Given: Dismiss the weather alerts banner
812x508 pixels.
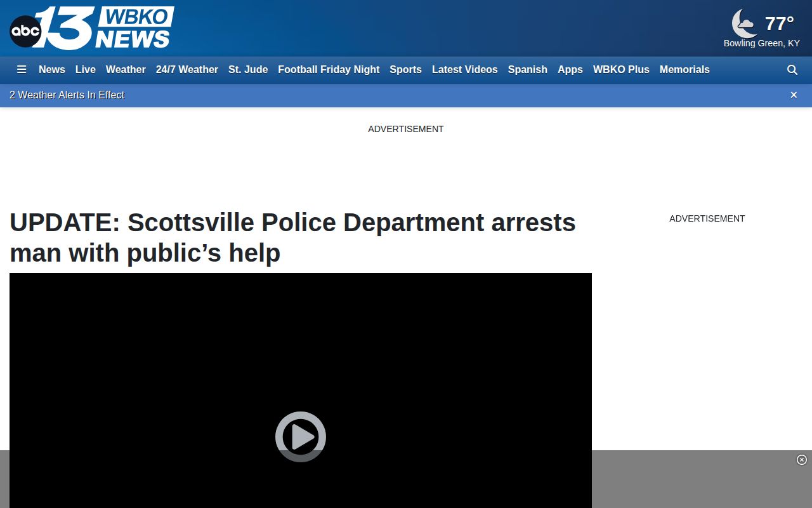Looking at the screenshot, I should click(x=794, y=95).
